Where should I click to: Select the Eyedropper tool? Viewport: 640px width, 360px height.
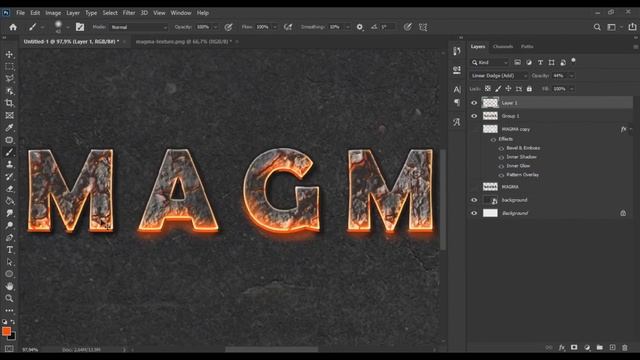9,128
